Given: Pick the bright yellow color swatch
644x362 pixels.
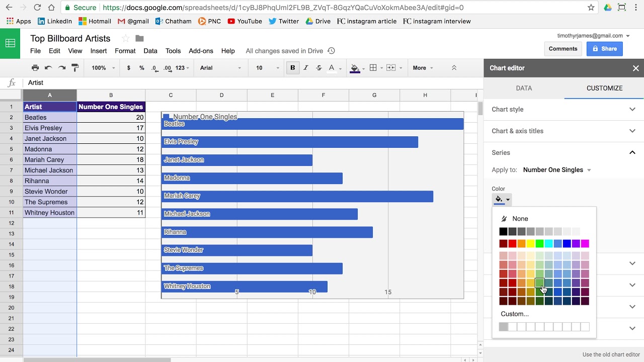Looking at the screenshot, I should 530,244.
